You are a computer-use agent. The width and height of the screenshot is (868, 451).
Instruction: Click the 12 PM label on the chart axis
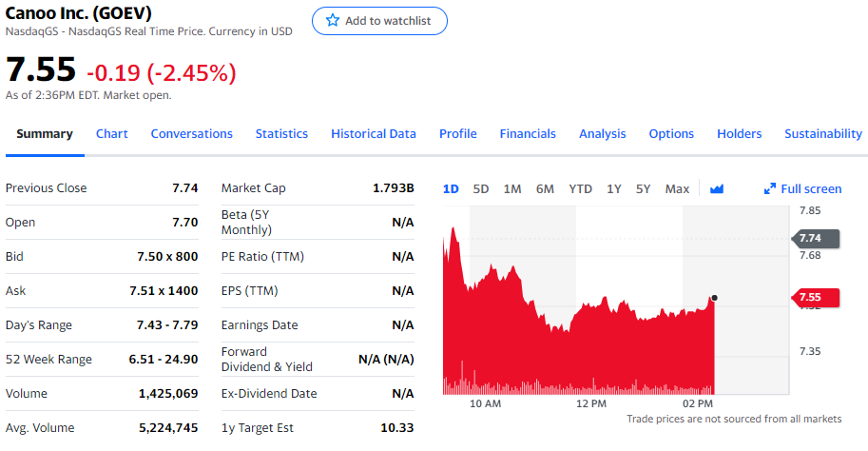pyautogui.click(x=591, y=404)
